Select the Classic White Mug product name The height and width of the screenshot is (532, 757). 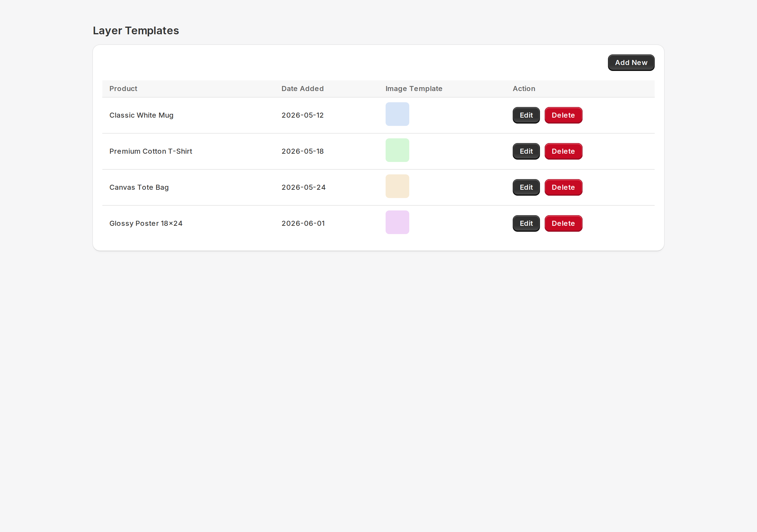(x=141, y=115)
